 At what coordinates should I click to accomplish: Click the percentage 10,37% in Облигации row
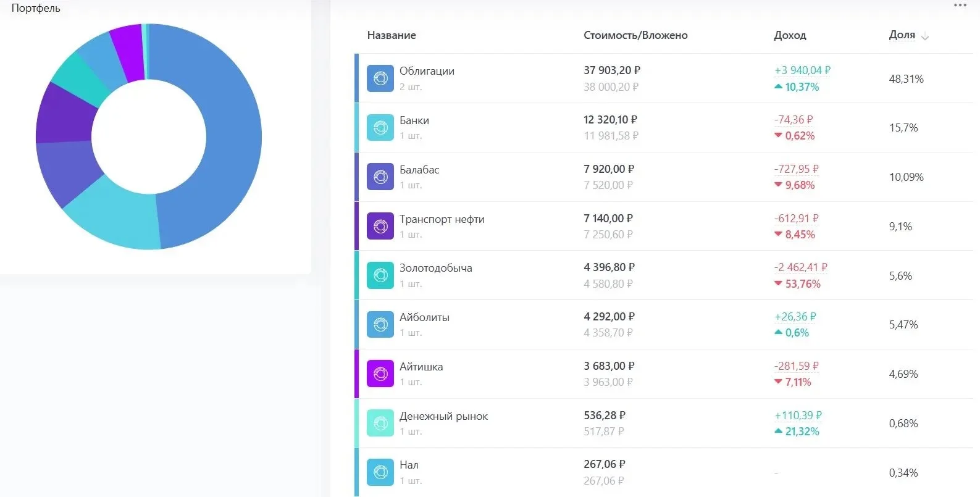(x=802, y=87)
